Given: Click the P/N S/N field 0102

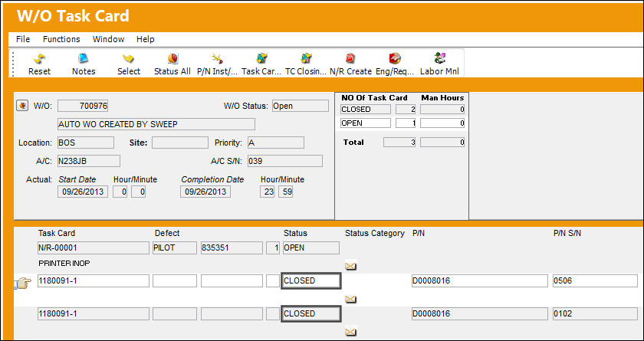Looking at the screenshot, I should 595,314.
